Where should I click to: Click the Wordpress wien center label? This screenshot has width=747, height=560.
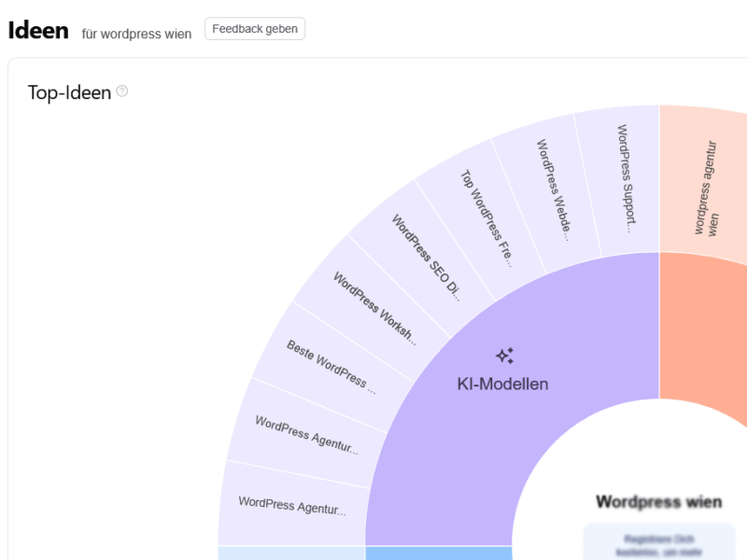pyautogui.click(x=659, y=501)
